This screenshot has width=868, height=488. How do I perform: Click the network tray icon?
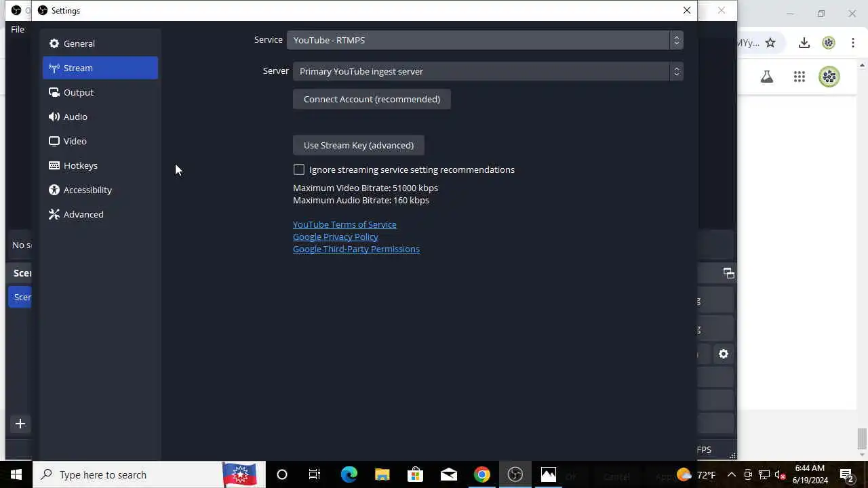click(x=764, y=474)
